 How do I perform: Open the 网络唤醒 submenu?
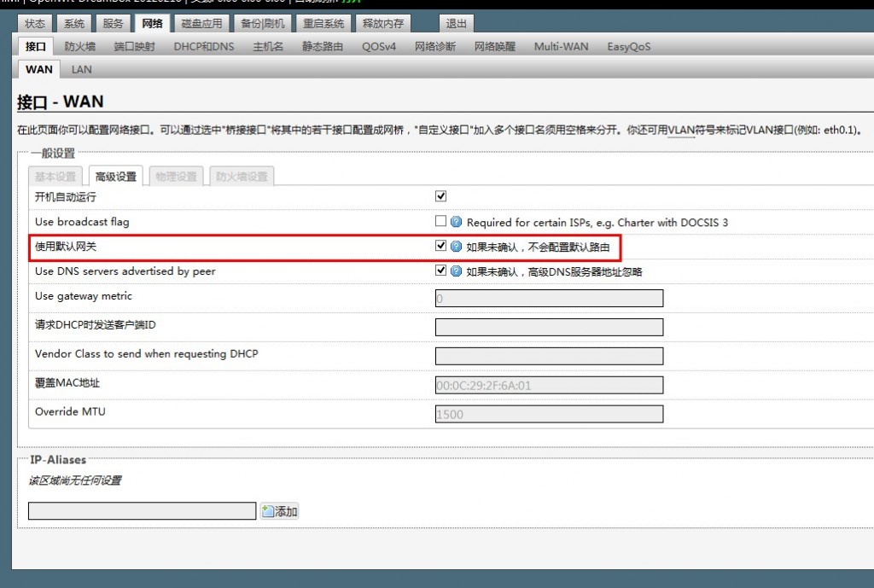click(495, 47)
